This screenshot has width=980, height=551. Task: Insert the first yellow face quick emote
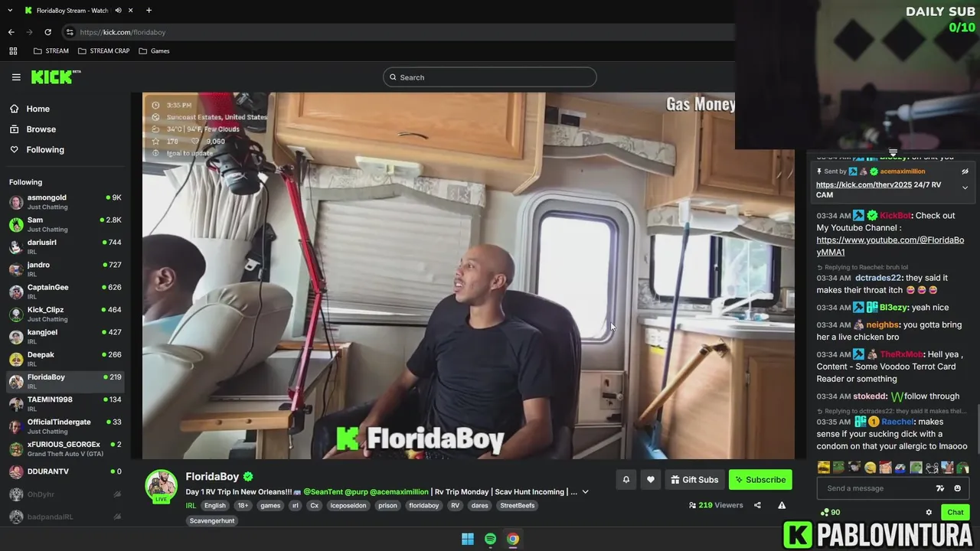tap(824, 468)
